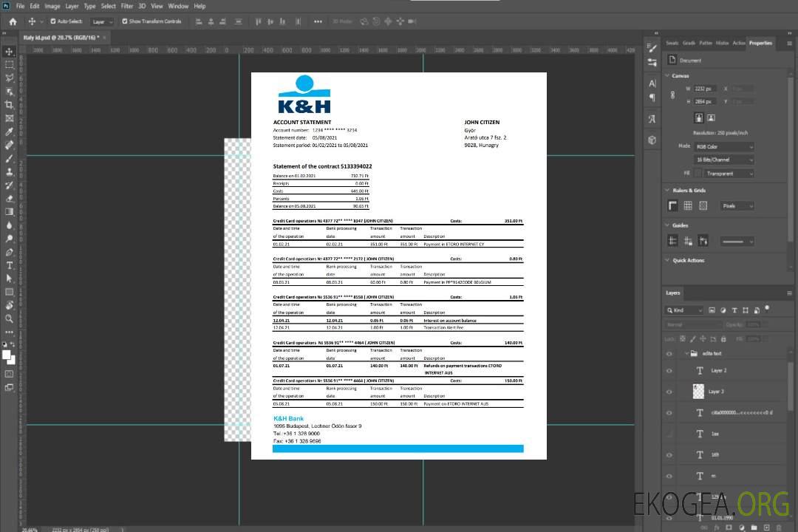The image size is (798, 532).
Task: Toggle Show Transform Controls checkbox
Action: pyautogui.click(x=125, y=21)
